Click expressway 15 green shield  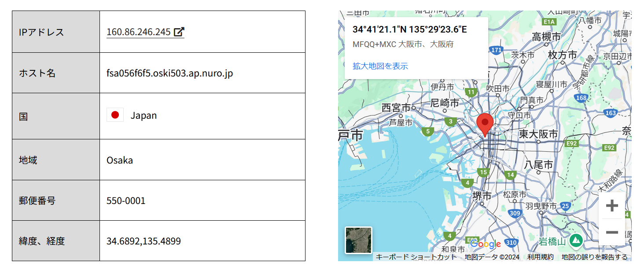click(484, 172)
